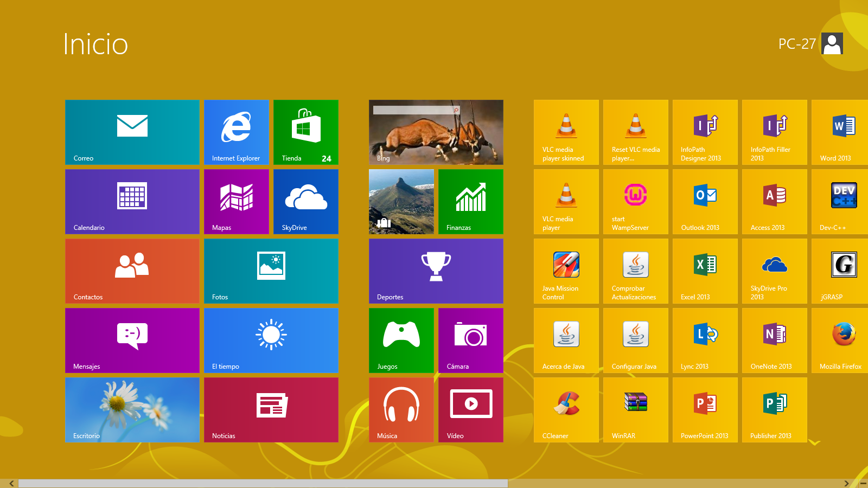Launch CCleaner tile

pos(566,410)
